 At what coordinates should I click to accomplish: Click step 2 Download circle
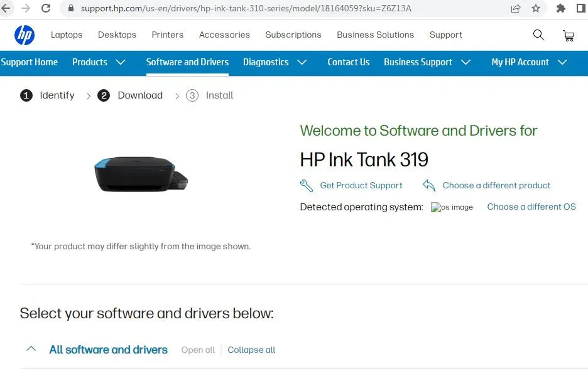pyautogui.click(x=104, y=95)
